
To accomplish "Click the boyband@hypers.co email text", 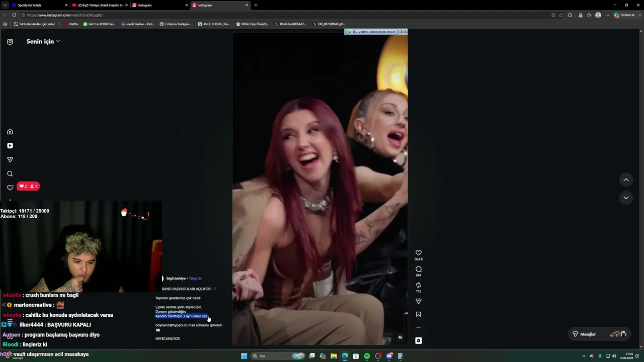I will pos(171,325).
